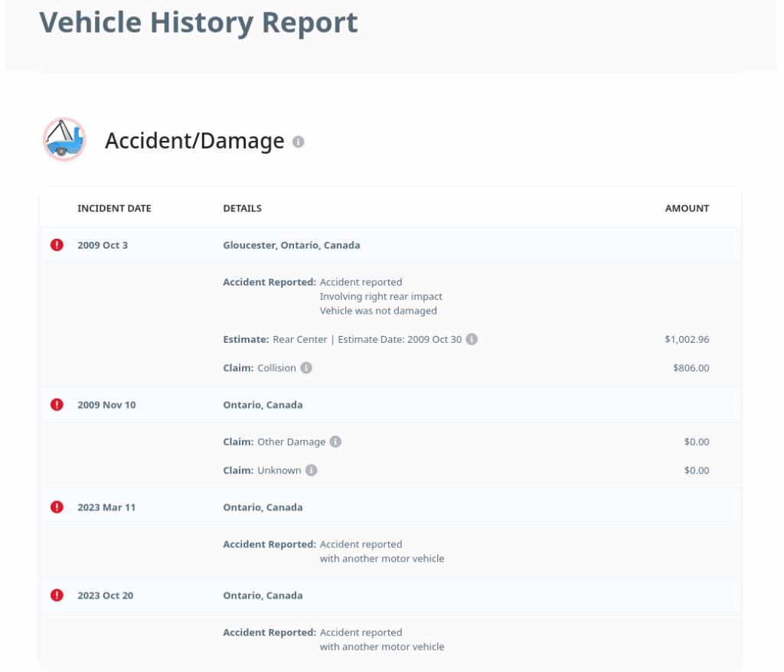This screenshot has width=784, height=672.
Task: Select the 2023 Oct 20 incident date
Action: 105,595
